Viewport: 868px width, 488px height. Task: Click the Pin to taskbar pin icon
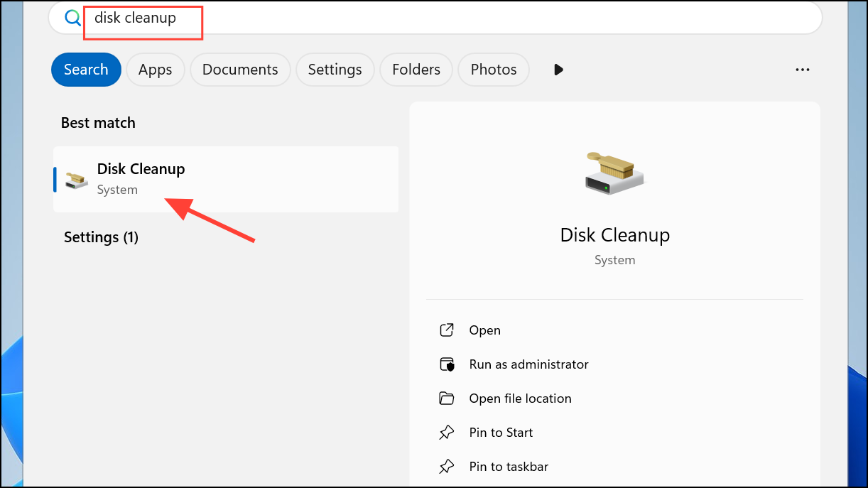pos(447,467)
